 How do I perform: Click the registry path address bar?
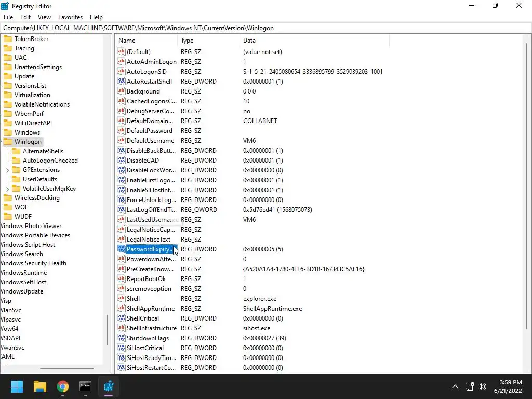coord(266,28)
